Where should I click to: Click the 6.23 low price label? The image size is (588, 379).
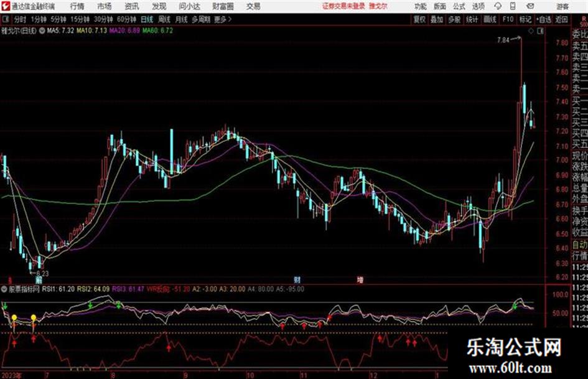[42, 274]
